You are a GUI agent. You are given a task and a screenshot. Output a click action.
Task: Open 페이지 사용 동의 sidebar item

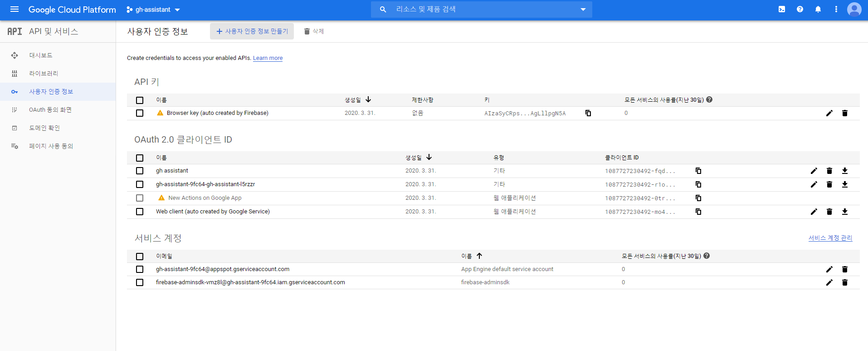coord(58,146)
